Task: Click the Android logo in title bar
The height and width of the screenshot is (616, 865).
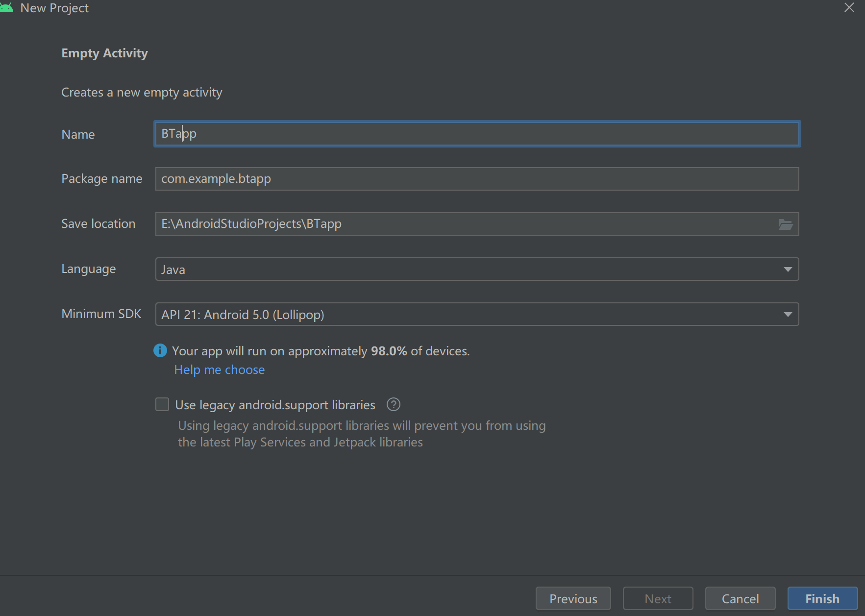Action: 7,7
